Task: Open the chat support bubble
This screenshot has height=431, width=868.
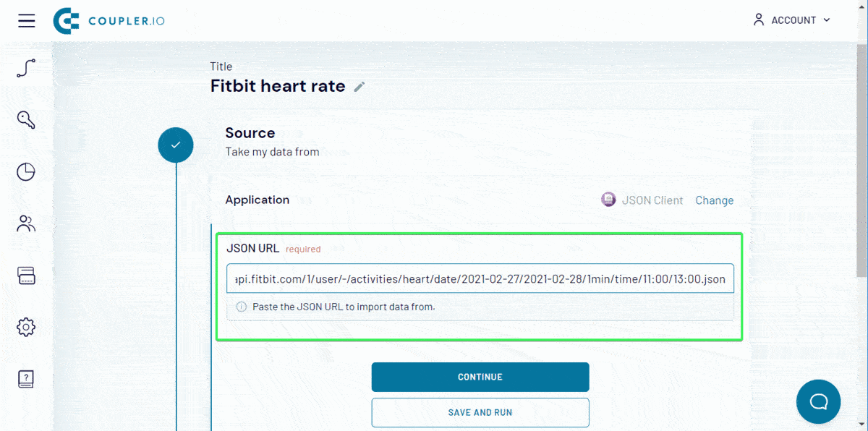Action: (818, 401)
